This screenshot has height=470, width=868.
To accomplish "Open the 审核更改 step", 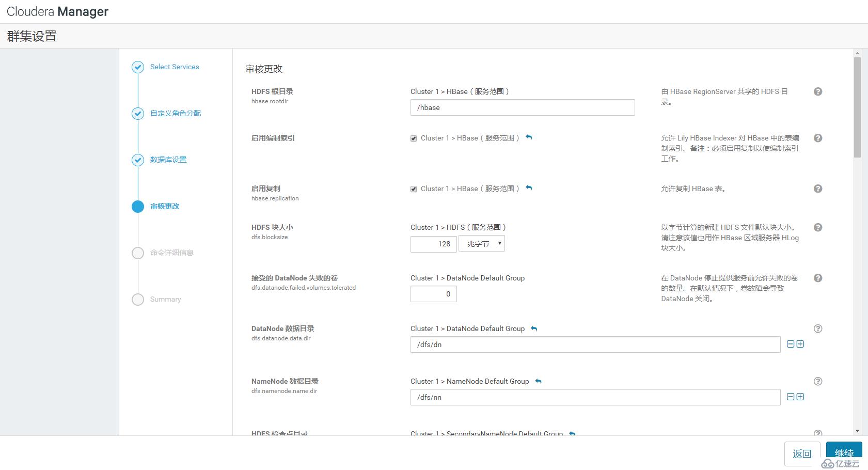I will point(165,206).
